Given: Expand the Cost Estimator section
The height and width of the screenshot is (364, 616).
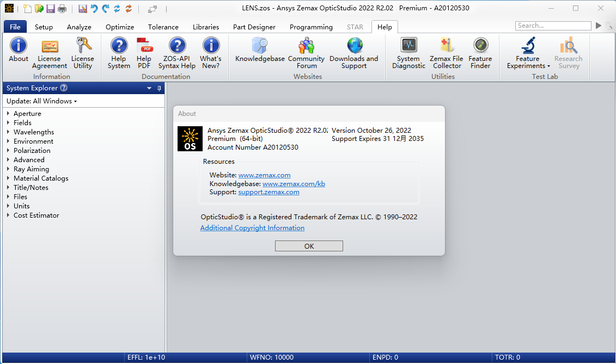Looking at the screenshot, I should click(8, 215).
